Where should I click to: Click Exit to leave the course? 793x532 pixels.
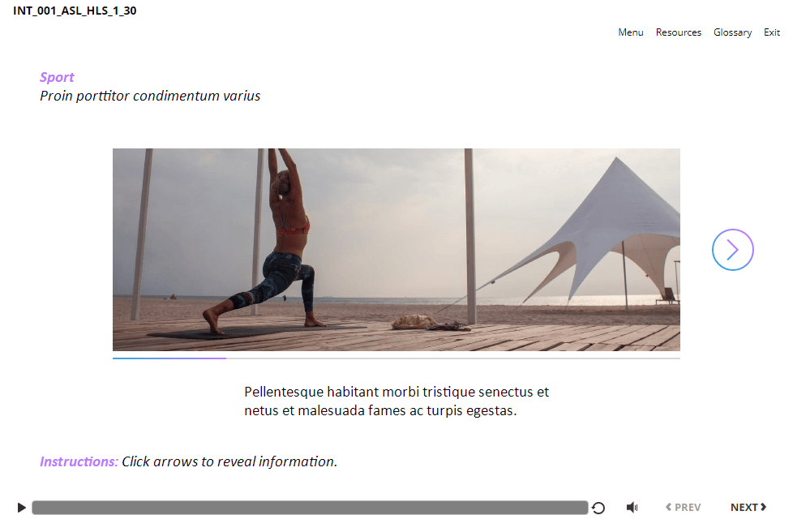772,32
